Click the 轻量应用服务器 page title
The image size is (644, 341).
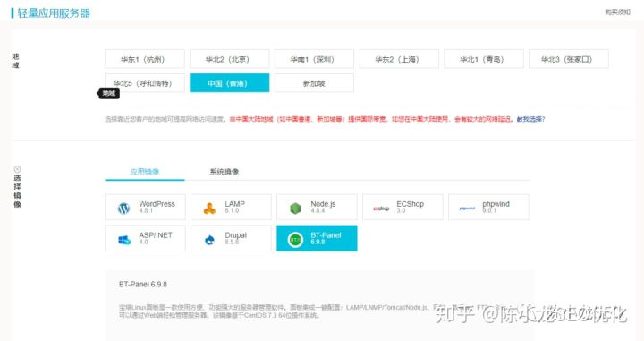[x=54, y=13]
